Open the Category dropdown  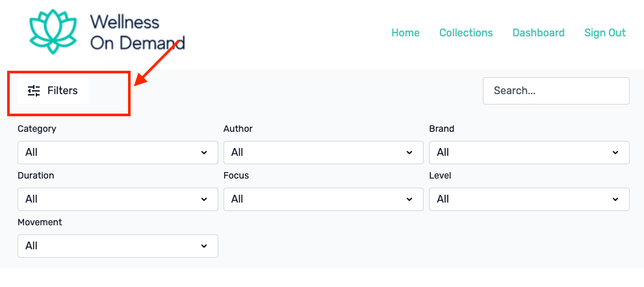118,153
